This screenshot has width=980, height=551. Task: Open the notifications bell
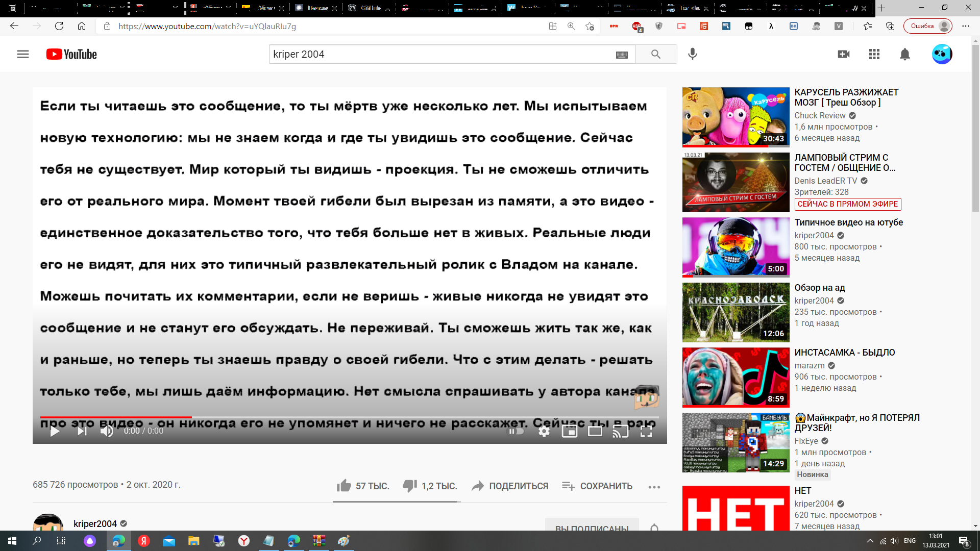[x=905, y=54]
